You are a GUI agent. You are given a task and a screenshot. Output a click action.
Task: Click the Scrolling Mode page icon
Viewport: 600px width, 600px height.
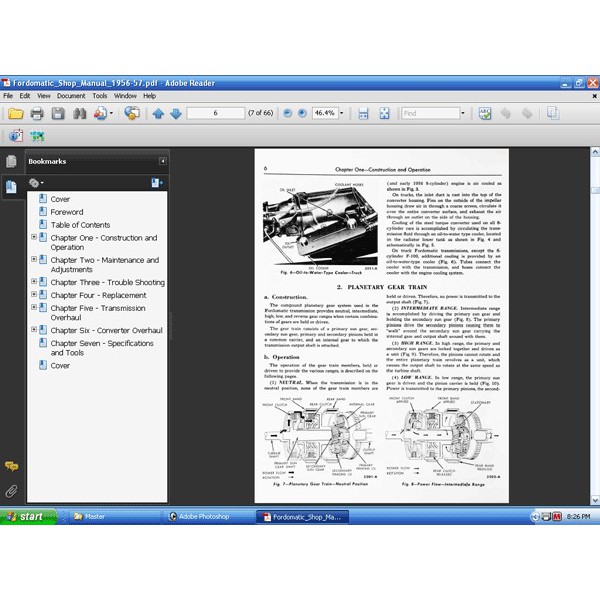tap(363, 114)
